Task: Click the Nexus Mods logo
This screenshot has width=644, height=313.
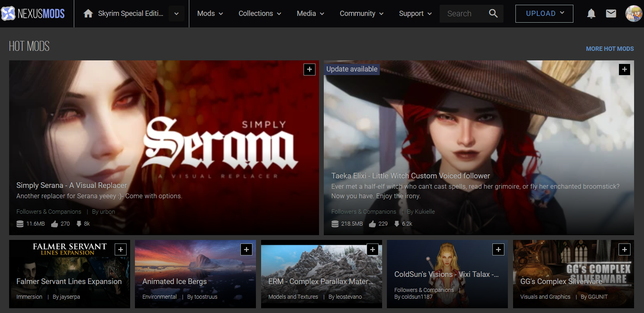Action: pyautogui.click(x=33, y=14)
